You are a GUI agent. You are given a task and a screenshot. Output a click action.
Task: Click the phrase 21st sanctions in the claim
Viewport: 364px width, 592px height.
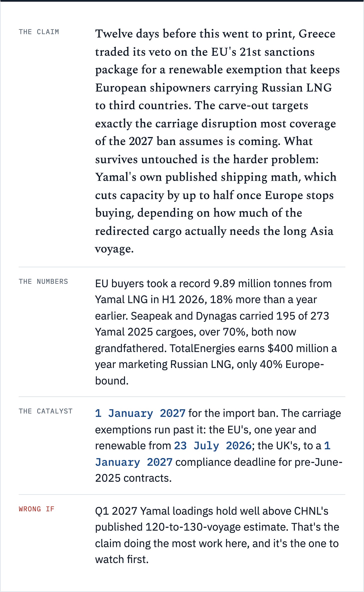tap(277, 52)
